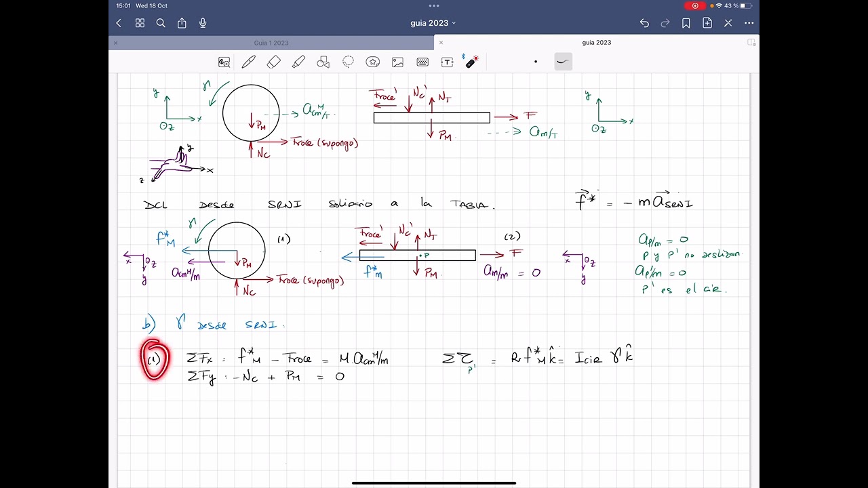
Task: Bookmark the current page
Action: (x=686, y=23)
